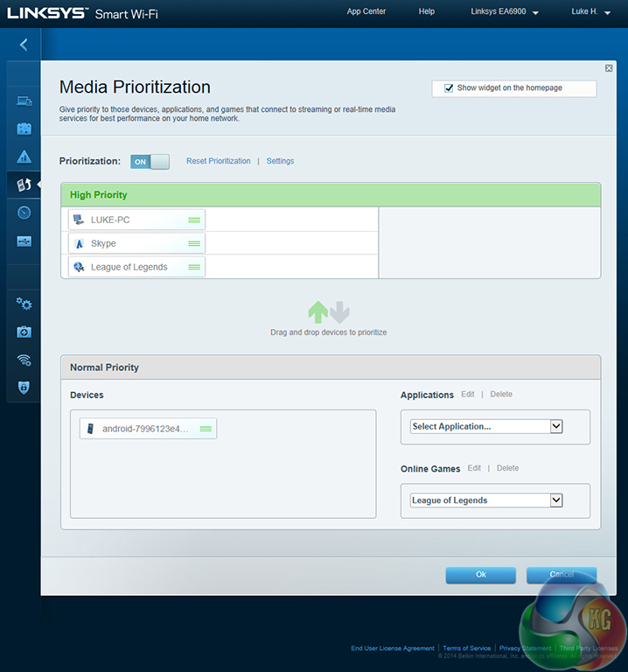Screen dimensions: 628x672
Task: Click Edit next to Applications
Action: click(x=467, y=395)
